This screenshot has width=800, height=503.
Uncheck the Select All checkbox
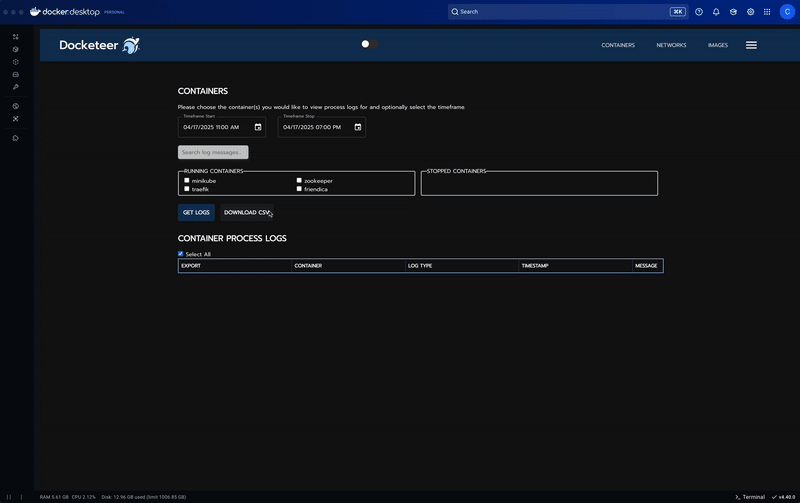tap(181, 254)
